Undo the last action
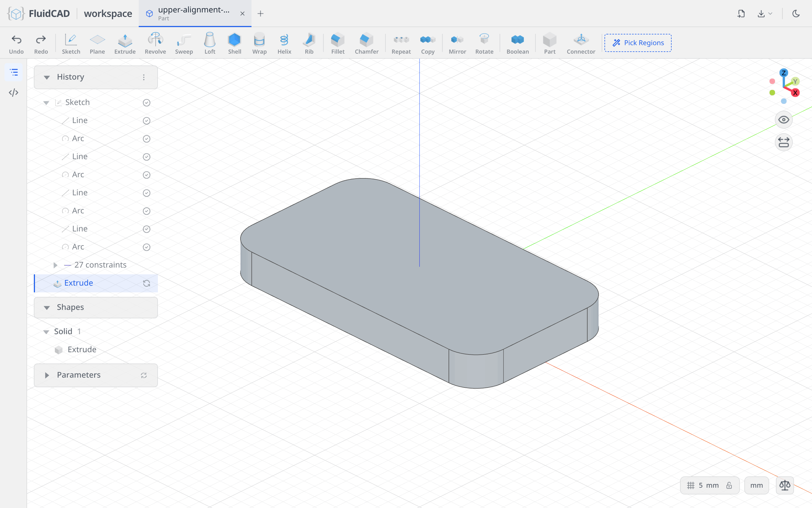The width and height of the screenshot is (812, 508). (16, 43)
